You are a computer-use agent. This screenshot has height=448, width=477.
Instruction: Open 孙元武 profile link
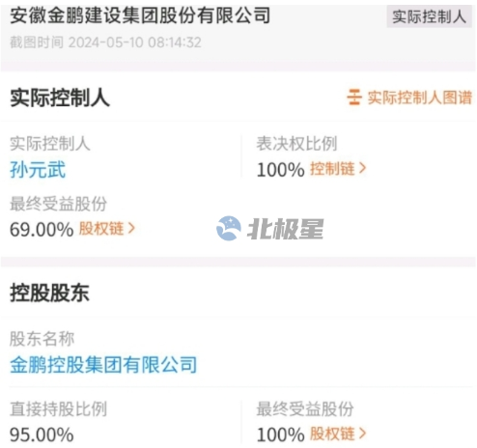[x=38, y=170]
